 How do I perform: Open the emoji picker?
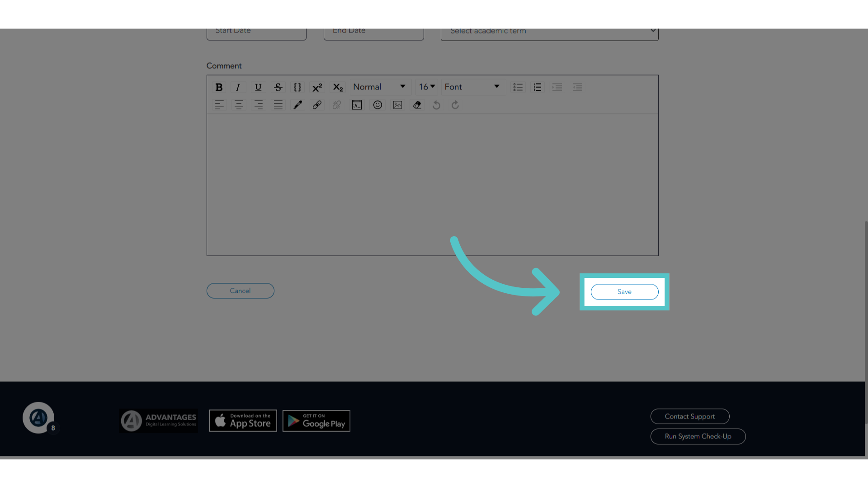pyautogui.click(x=377, y=105)
